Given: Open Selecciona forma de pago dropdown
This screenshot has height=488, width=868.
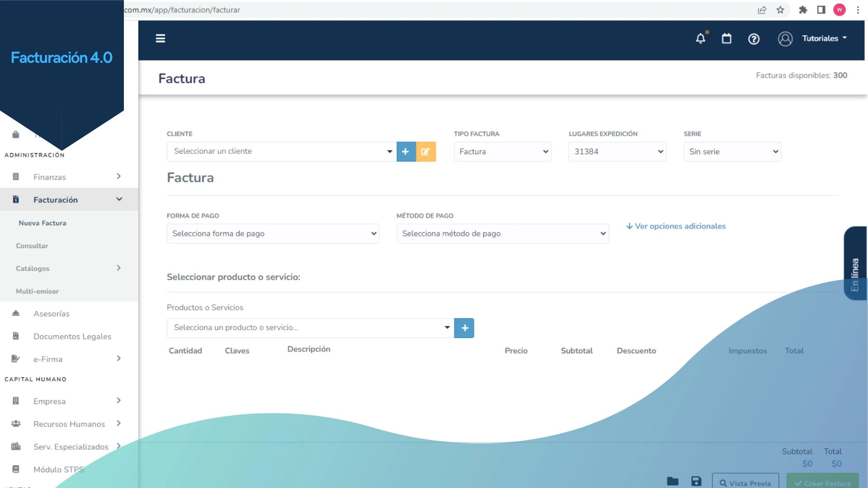Looking at the screenshot, I should pyautogui.click(x=273, y=234).
